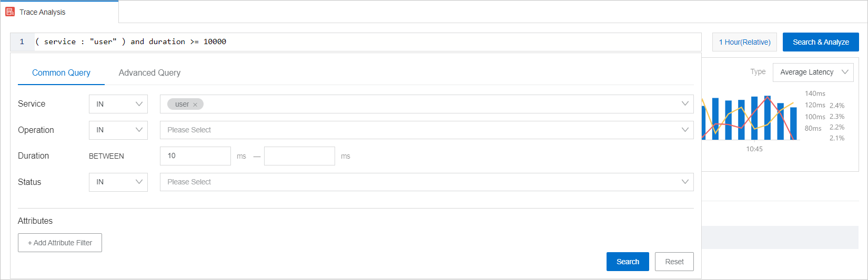Open the Average Latency type dropdown
The image size is (868, 280).
point(813,72)
